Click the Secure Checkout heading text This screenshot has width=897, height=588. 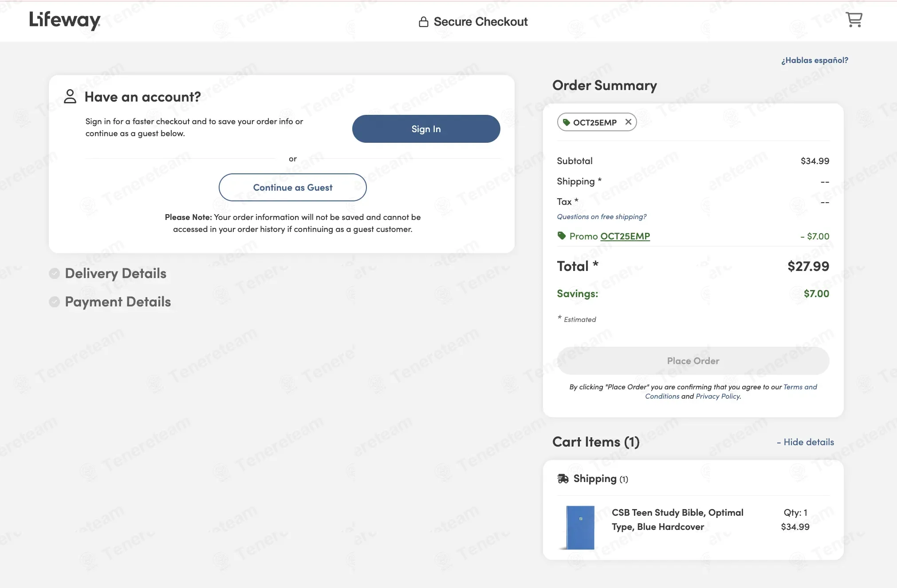tap(481, 22)
